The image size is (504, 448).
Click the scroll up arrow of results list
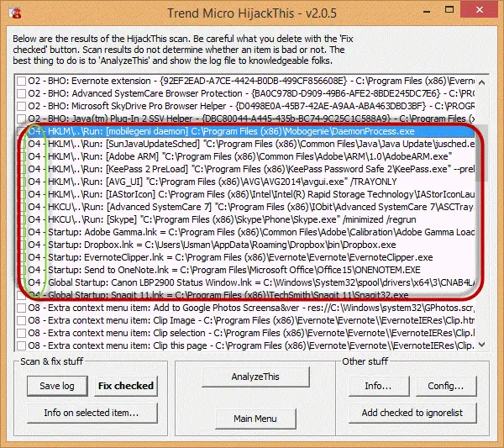[x=481, y=82]
